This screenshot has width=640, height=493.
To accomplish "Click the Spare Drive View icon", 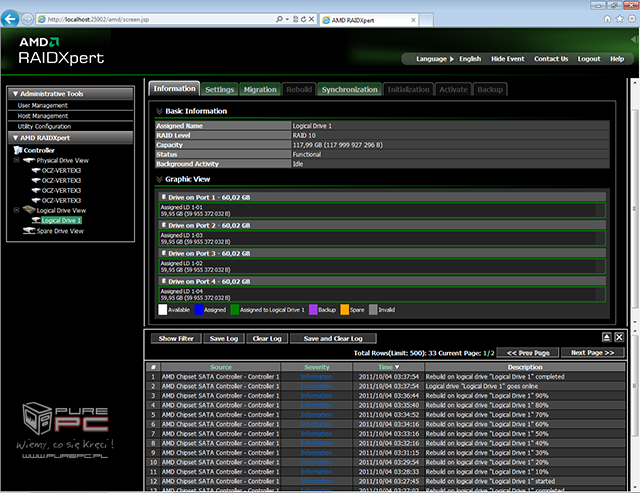I will coord(29,231).
